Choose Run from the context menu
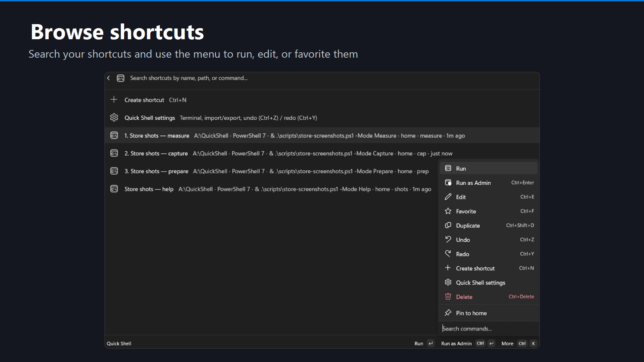This screenshot has height=362, width=644. tap(489, 168)
